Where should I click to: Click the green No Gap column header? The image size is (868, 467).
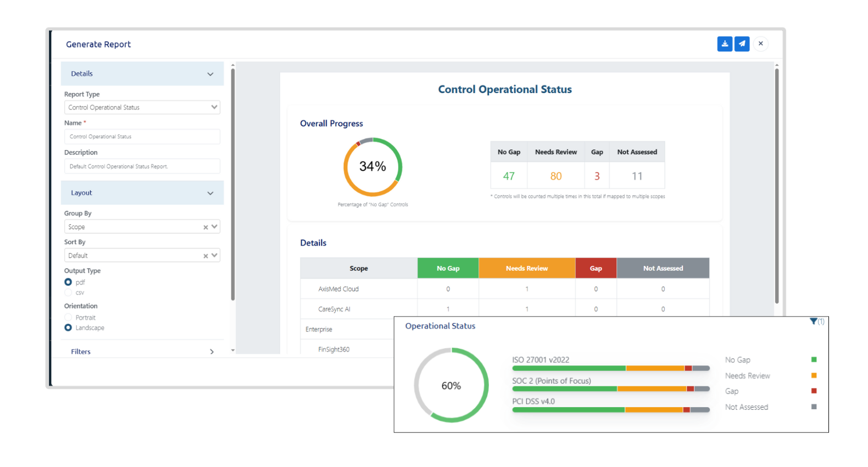coord(448,268)
